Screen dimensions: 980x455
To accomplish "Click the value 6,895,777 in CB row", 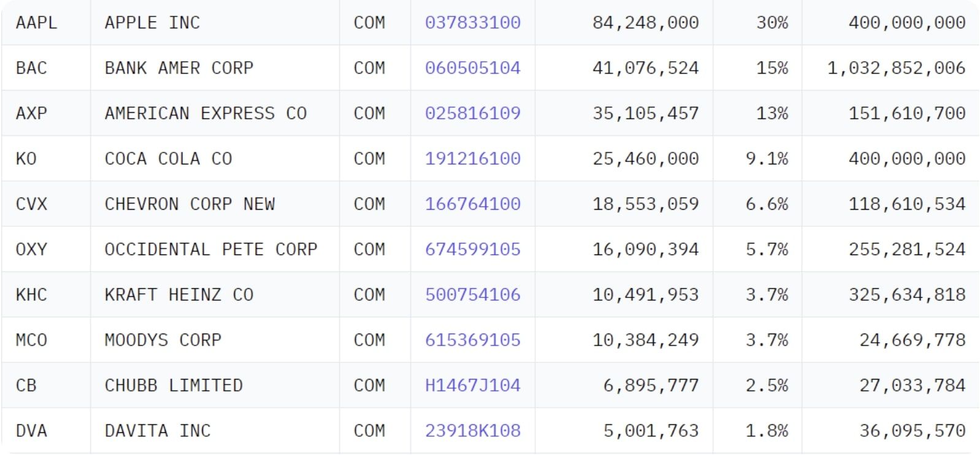I will [x=651, y=386].
